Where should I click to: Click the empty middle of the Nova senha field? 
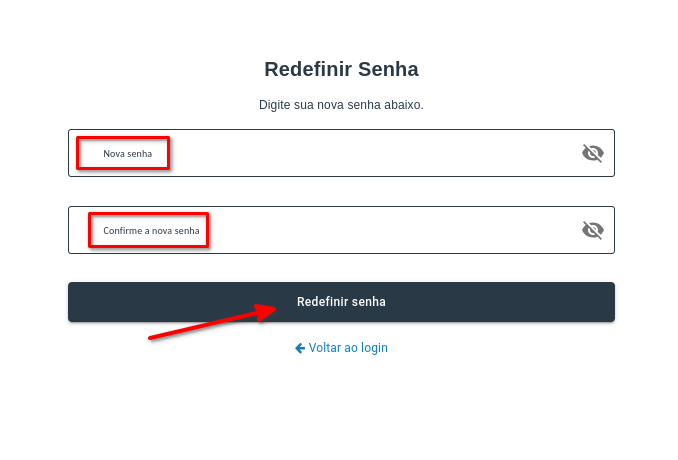[360, 153]
